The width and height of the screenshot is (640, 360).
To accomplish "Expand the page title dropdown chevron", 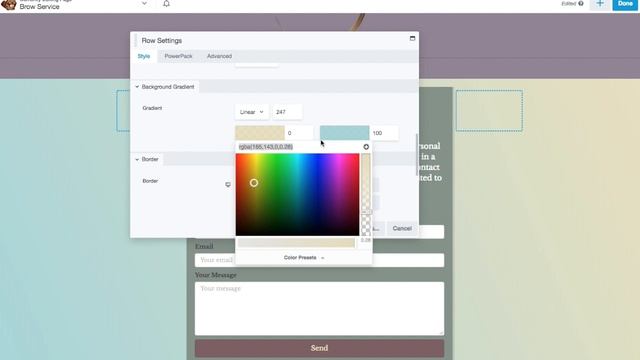I will point(144,3).
